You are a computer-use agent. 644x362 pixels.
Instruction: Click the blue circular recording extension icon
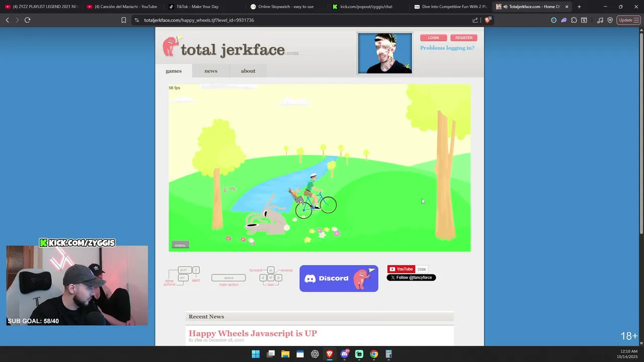[554, 20]
